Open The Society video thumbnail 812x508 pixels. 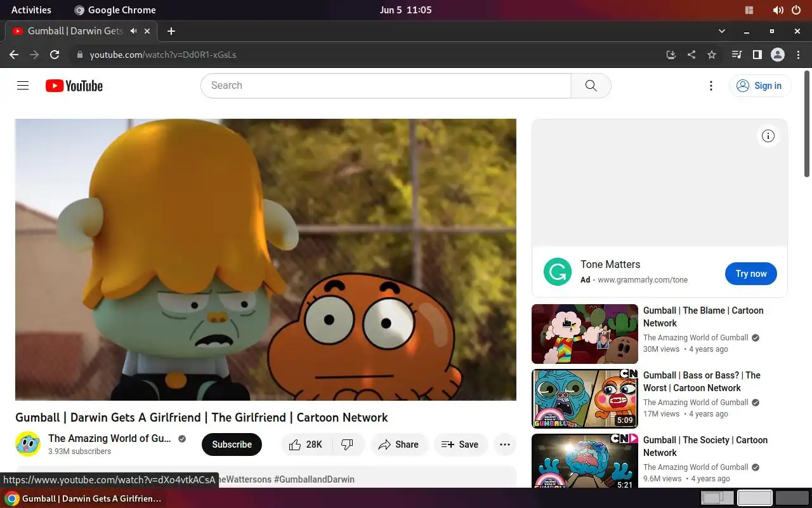(x=585, y=461)
